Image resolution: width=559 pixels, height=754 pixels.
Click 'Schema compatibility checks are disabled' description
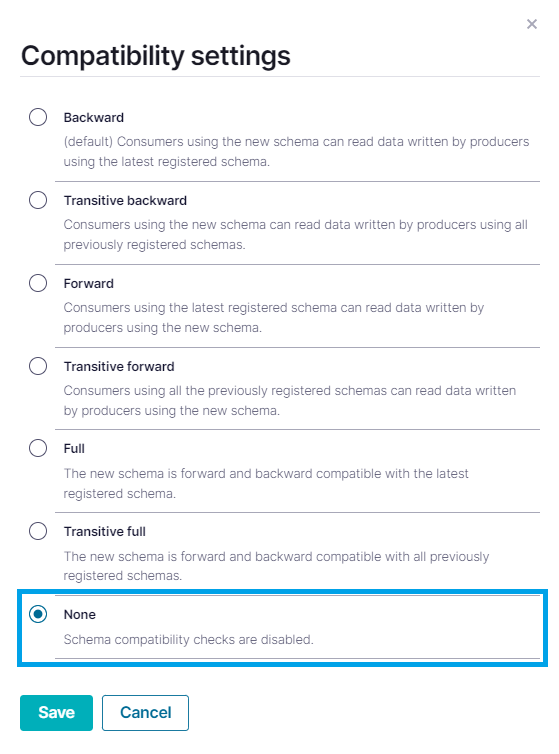(189, 640)
